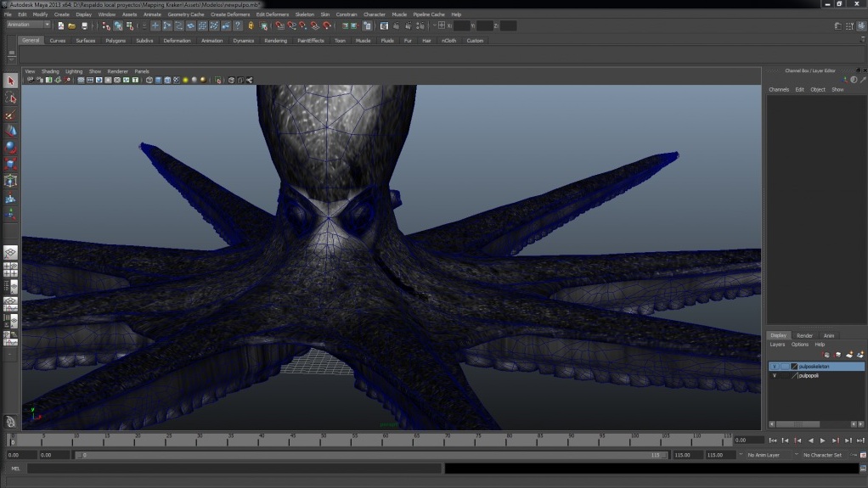The image size is (868, 488).
Task: Select the arrow Select tool in toolbox
Action: point(10,81)
